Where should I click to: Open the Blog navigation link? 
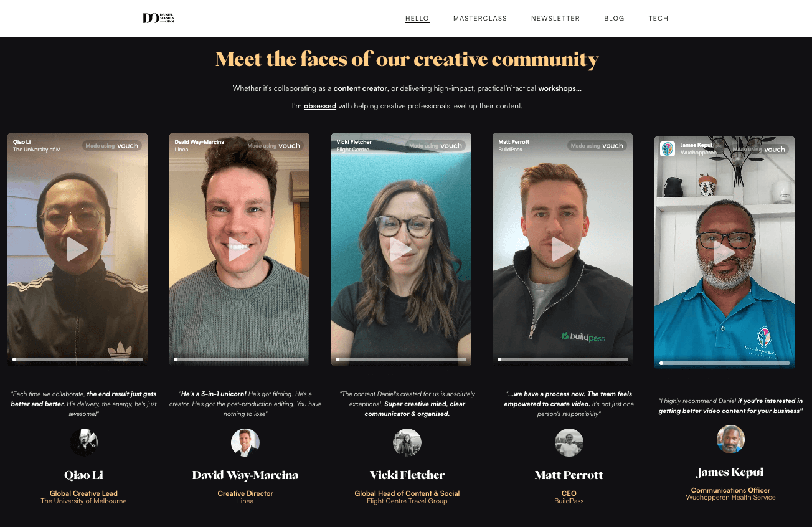(614, 18)
